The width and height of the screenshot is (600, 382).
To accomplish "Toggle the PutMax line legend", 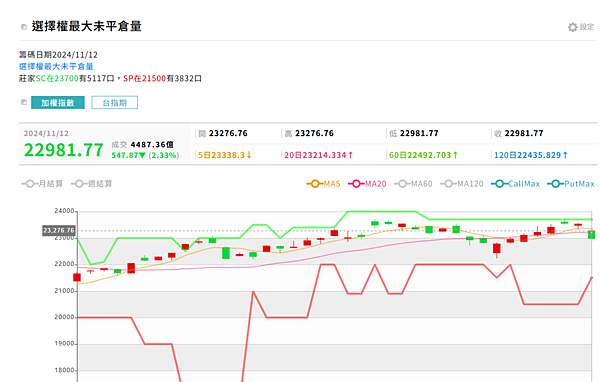I will [x=571, y=184].
